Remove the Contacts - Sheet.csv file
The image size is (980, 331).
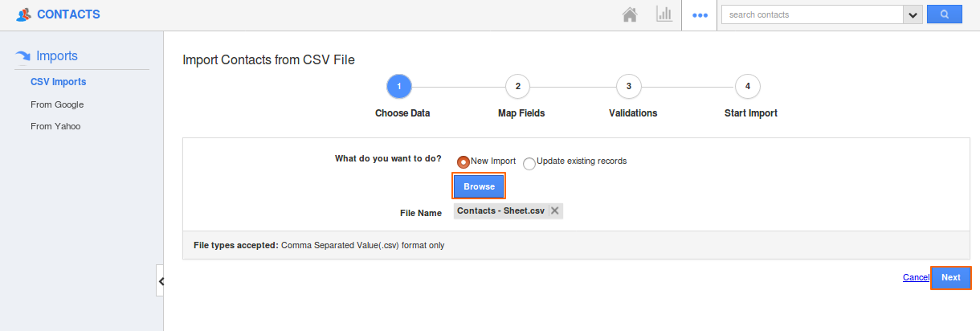coord(555,210)
